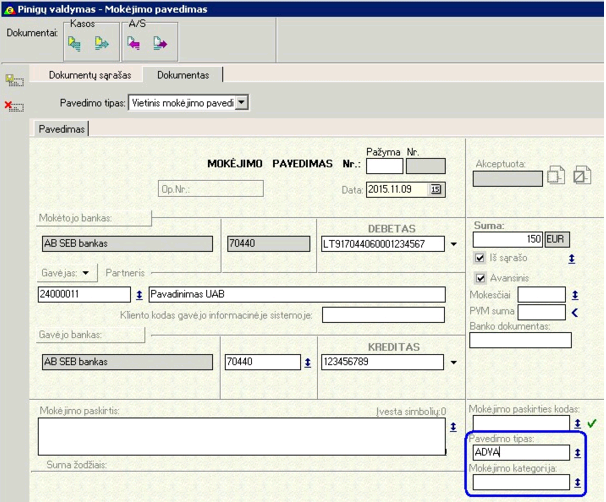Click the green checkmark validation icon
This screenshot has width=606, height=502.
coord(592,424)
